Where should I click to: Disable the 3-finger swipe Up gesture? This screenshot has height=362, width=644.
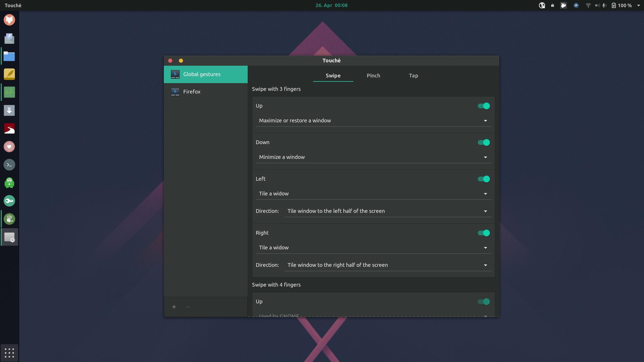point(484,106)
